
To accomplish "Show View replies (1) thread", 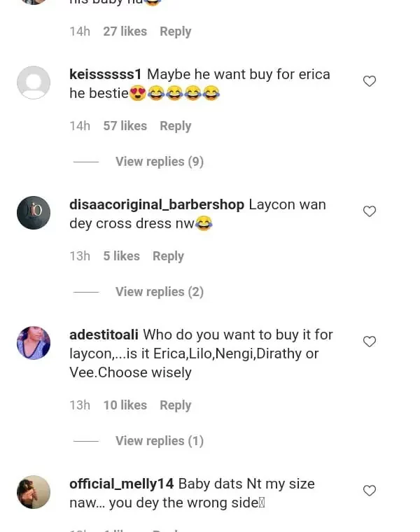I will pos(159,441).
